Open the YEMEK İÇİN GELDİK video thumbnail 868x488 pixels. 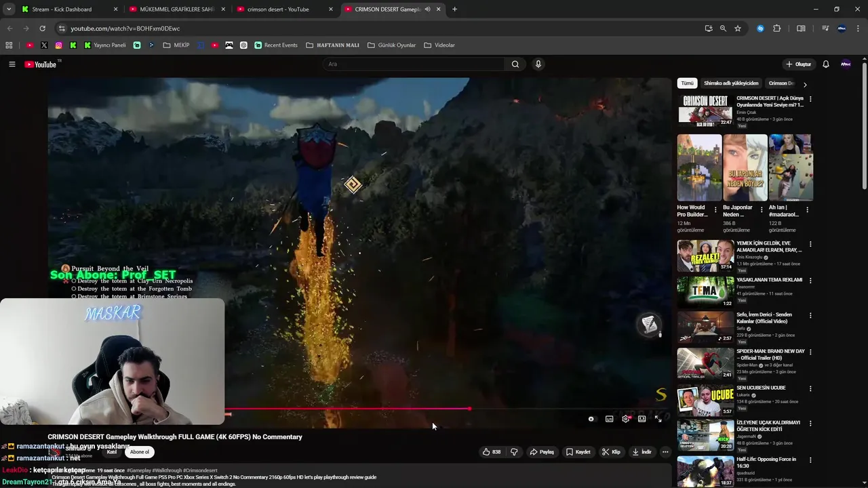click(705, 255)
